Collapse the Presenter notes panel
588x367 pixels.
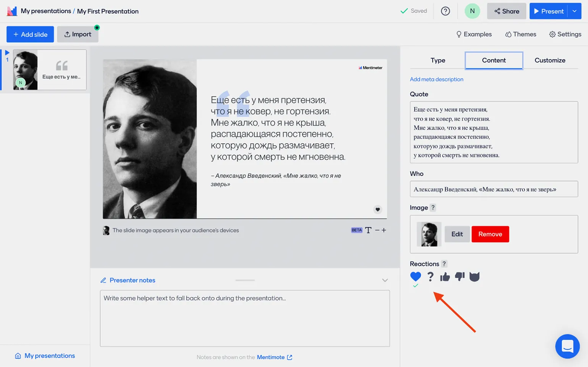(x=385, y=280)
